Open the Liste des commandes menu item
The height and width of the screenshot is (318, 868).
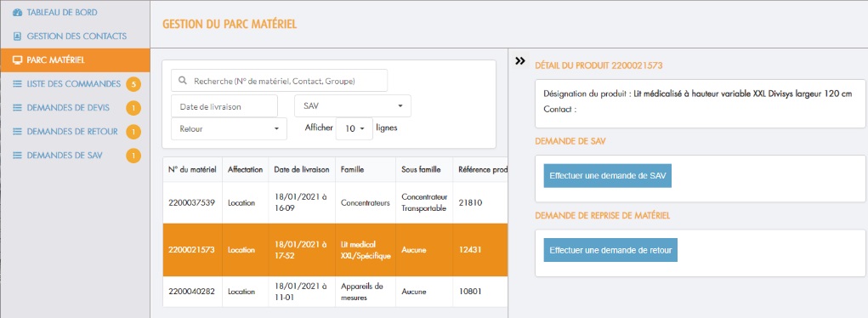coord(74,84)
